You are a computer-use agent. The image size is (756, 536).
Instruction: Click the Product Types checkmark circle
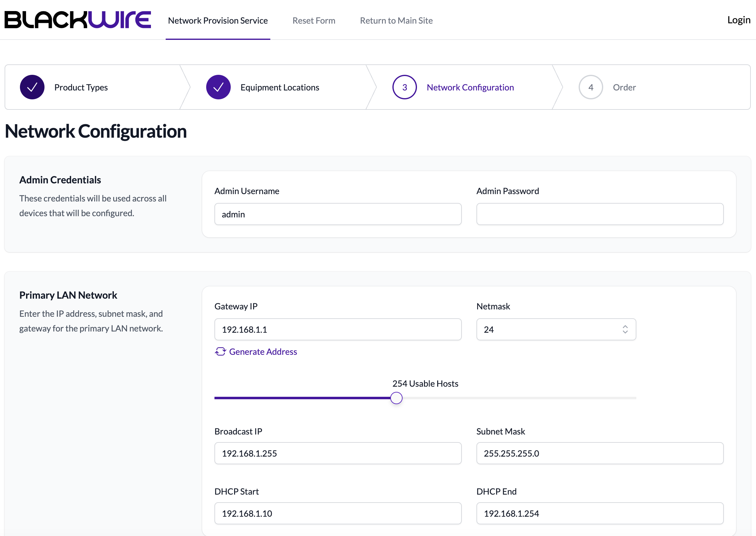pos(32,87)
